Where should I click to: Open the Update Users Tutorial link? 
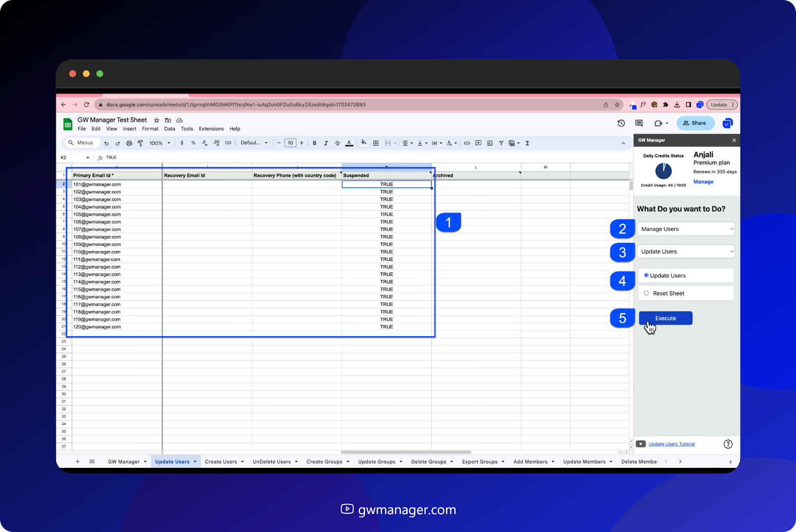[672, 444]
